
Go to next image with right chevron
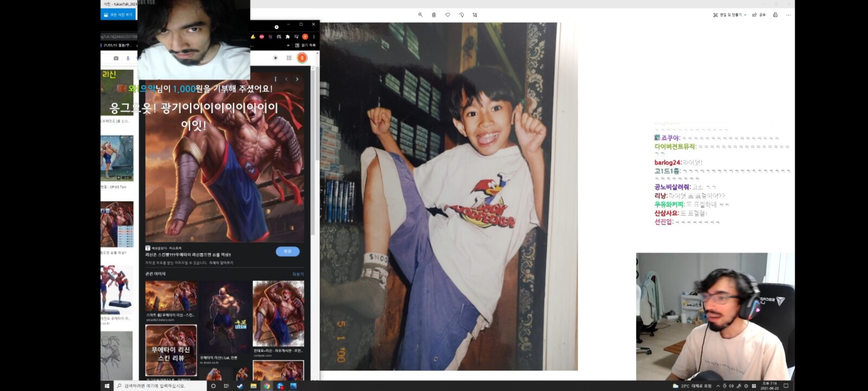pos(297,79)
